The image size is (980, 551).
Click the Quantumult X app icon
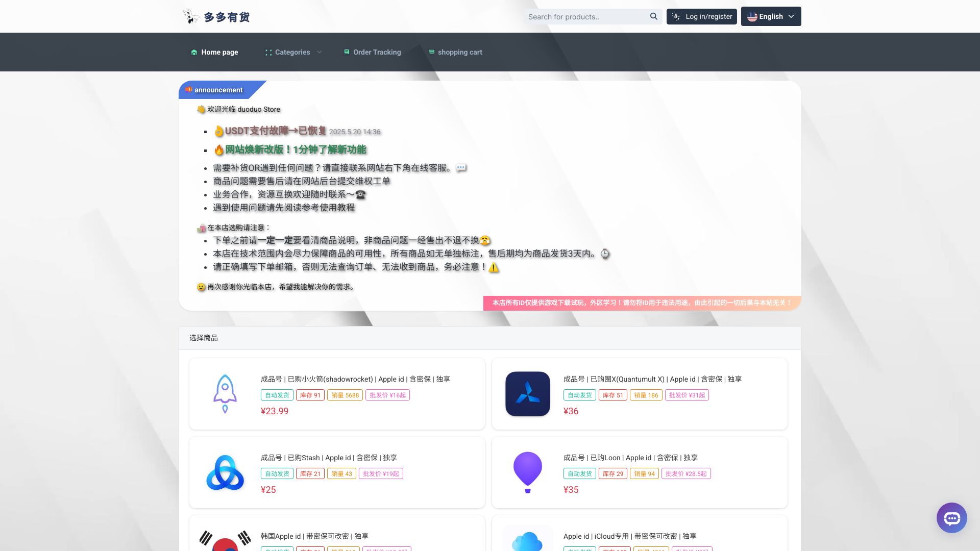tap(528, 394)
